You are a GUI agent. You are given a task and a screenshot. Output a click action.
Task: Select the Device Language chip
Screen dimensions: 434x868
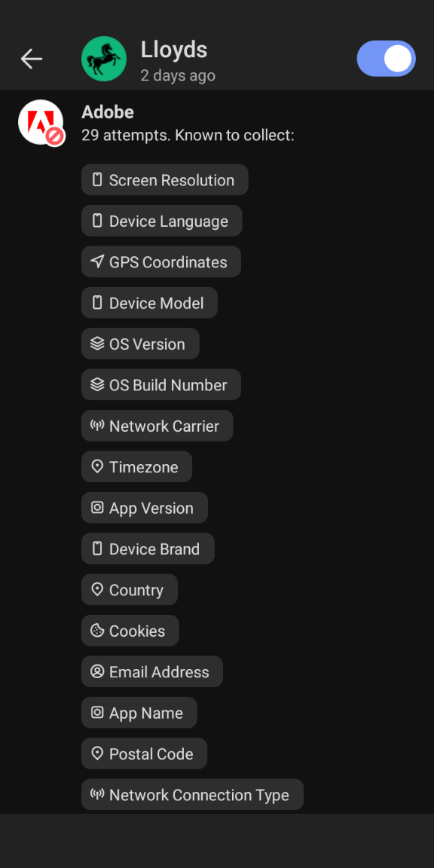[162, 221]
